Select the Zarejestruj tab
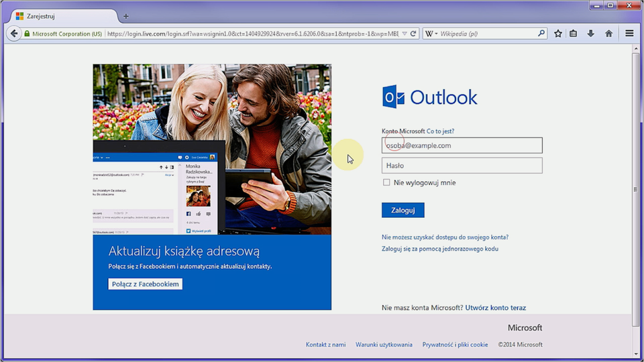The image size is (644, 362). 64,16
